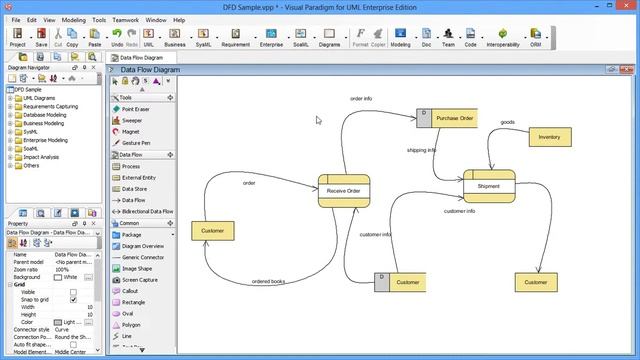Collapse the Tools palette section

pyautogui.click(x=170, y=98)
